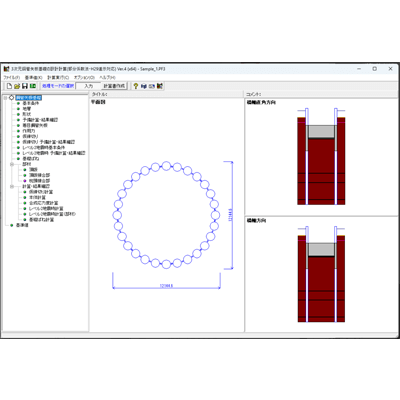The image size is (400, 400).
Task: Click the icon right of the question mark
Action: coord(144,86)
